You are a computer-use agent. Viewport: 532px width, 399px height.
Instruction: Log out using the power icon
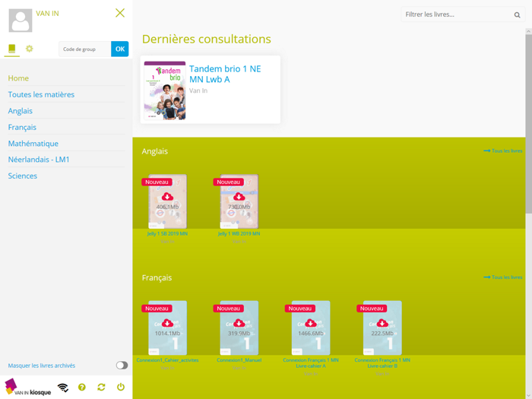click(x=120, y=387)
